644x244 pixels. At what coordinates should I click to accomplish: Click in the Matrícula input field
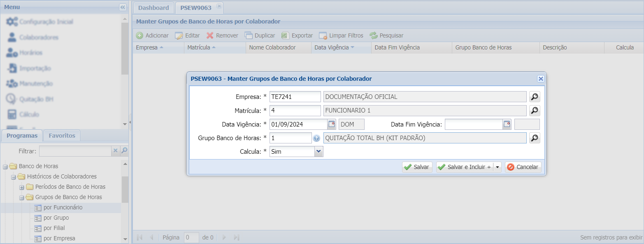[295, 110]
